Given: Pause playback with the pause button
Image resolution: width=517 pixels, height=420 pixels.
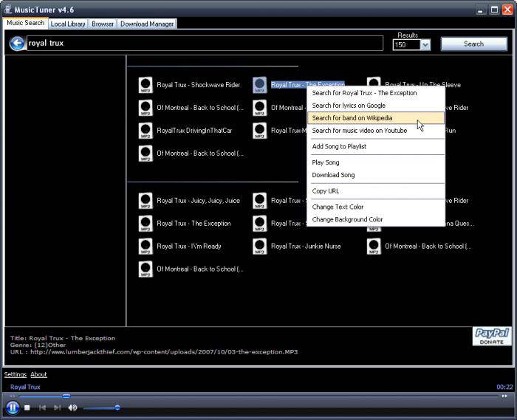Looking at the screenshot, I should (13, 407).
